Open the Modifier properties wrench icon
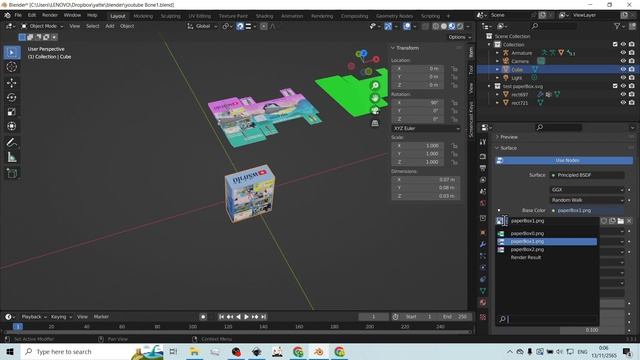 click(x=483, y=244)
